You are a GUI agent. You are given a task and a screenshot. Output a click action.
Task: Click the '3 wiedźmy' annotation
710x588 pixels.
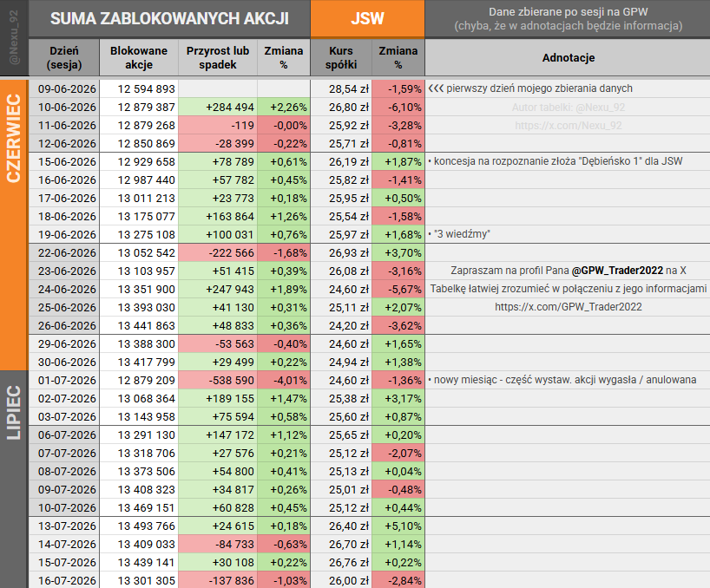(459, 234)
